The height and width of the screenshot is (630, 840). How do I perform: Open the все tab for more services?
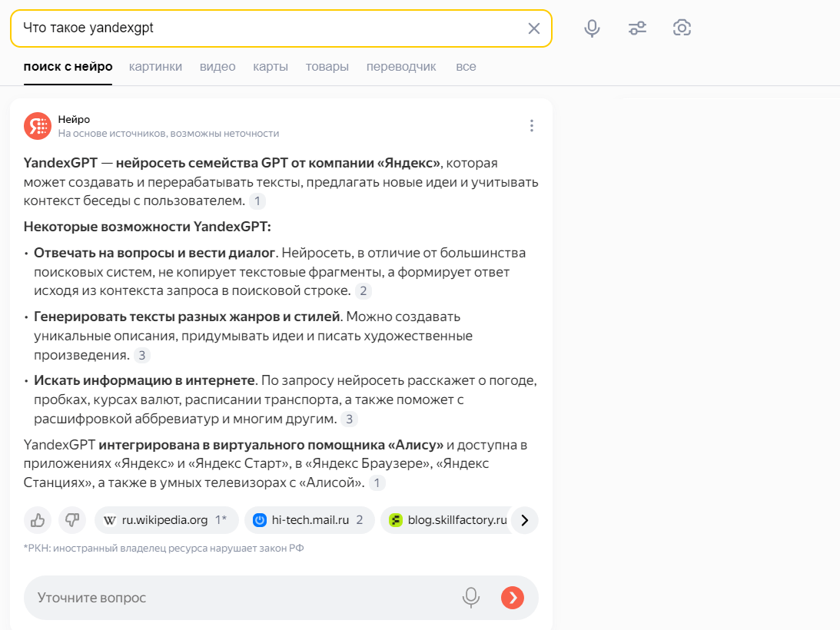[x=466, y=67]
